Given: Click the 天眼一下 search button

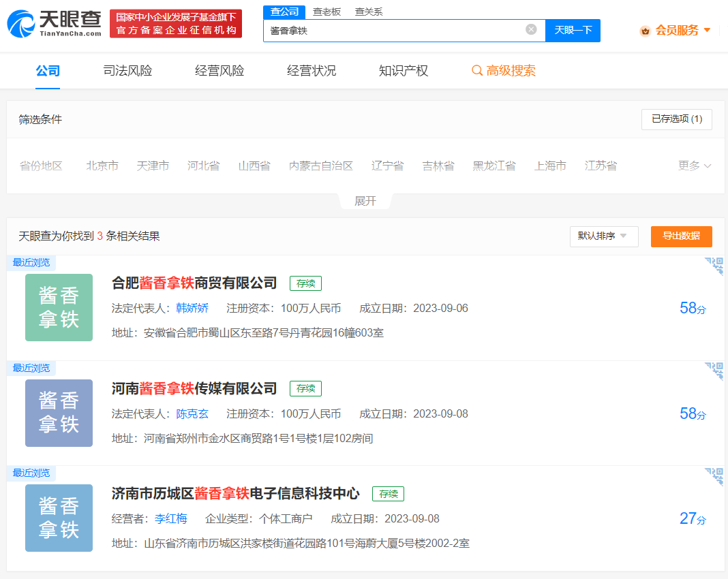Looking at the screenshot, I should [573, 31].
